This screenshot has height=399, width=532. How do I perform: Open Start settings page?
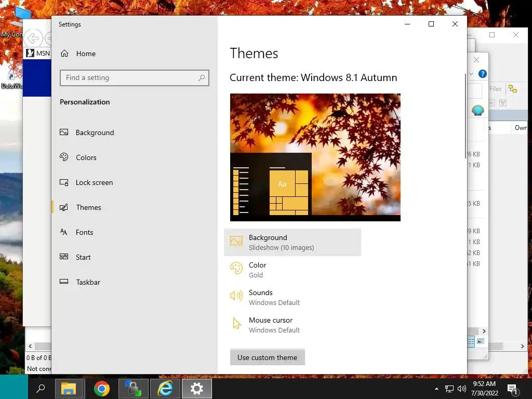tap(75, 257)
